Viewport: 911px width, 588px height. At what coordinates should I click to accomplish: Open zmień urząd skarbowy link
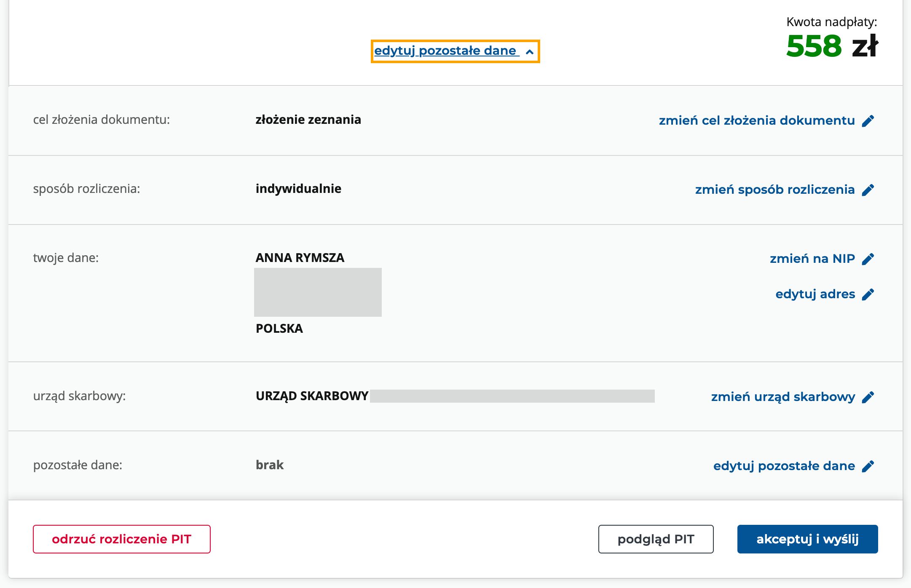click(783, 397)
